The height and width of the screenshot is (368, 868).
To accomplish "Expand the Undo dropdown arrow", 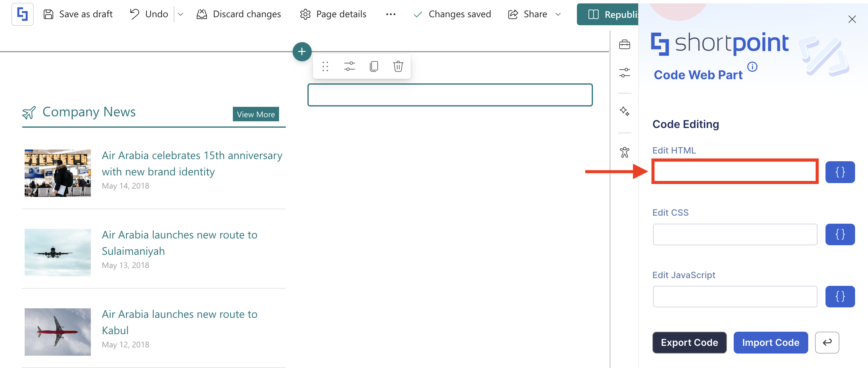I will click(x=180, y=14).
